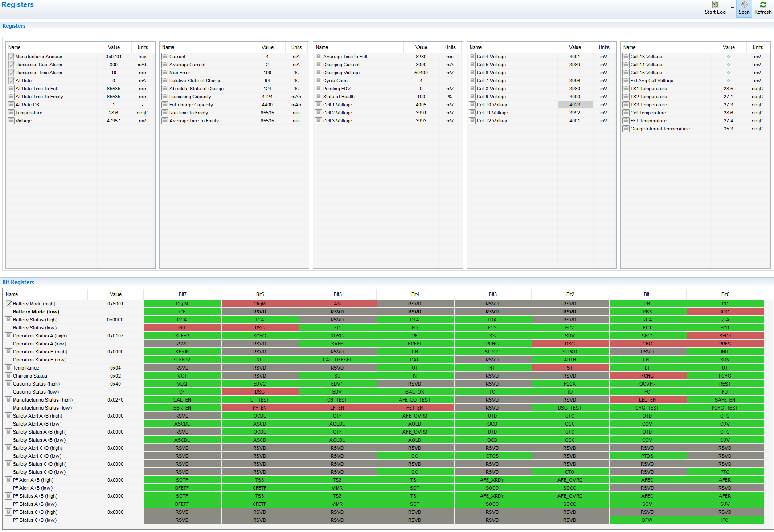Viewport: 774px width, 532px height.
Task: Click the red PF_EN bit cell
Action: point(260,408)
